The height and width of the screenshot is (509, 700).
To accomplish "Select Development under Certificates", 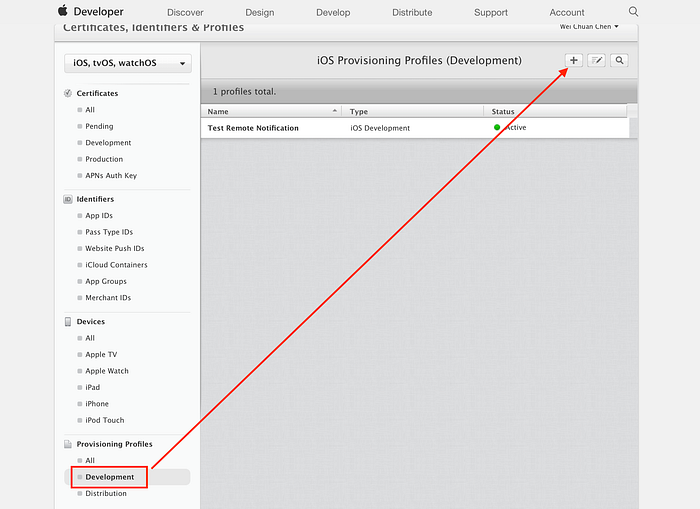I will coord(108,143).
